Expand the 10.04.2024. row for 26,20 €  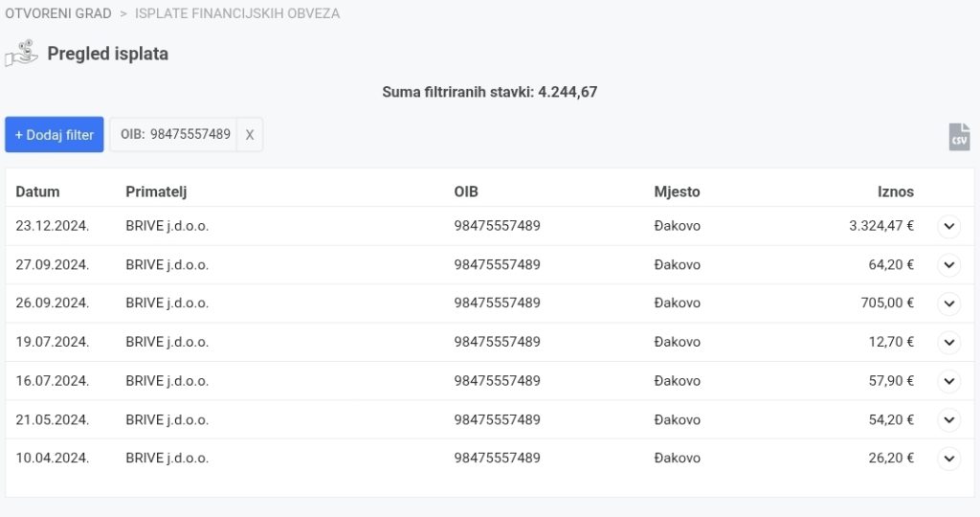coord(948,459)
